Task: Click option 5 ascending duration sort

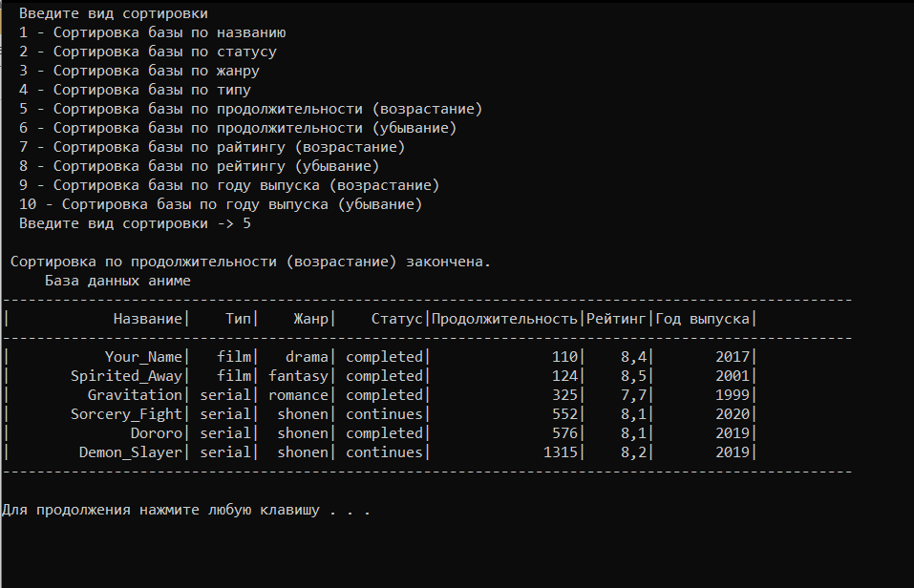Action: pos(250,109)
